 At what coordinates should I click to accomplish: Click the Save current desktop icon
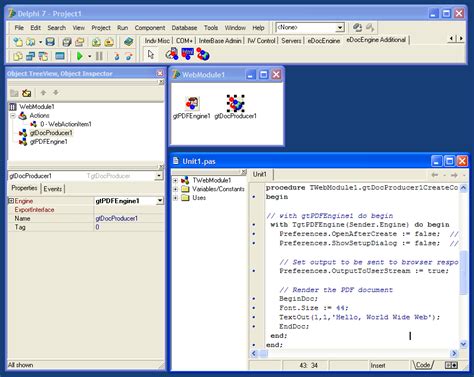click(357, 27)
